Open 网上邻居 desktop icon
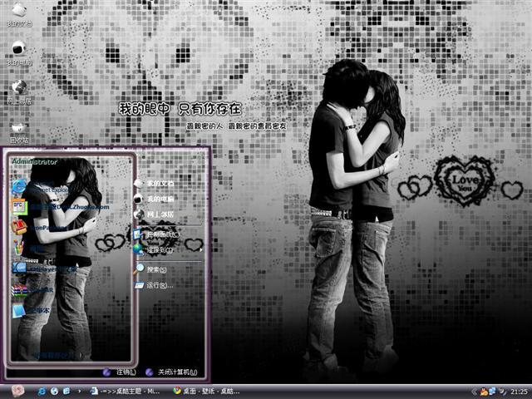The height and width of the screenshot is (399, 532). click(x=18, y=87)
